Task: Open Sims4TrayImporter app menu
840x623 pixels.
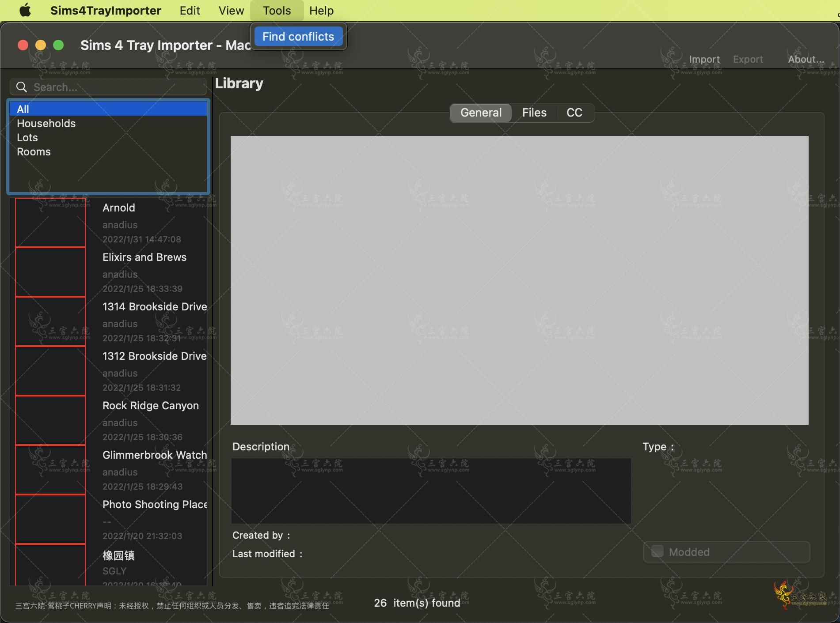Action: click(106, 10)
